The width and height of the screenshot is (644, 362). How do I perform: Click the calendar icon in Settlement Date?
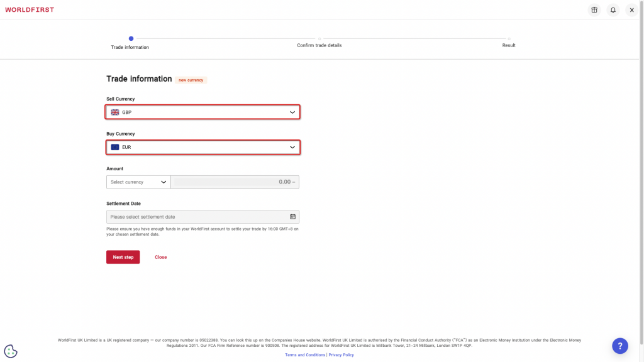coord(292,217)
